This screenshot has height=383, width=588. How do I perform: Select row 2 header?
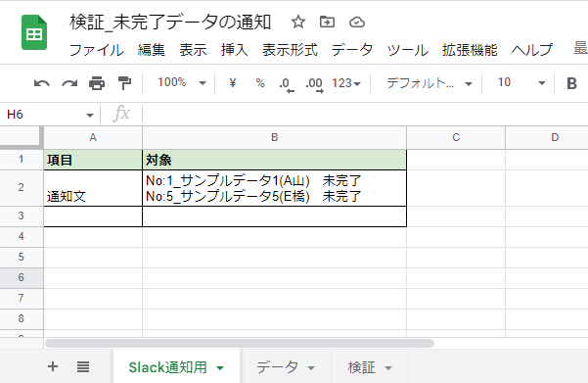pos(22,188)
